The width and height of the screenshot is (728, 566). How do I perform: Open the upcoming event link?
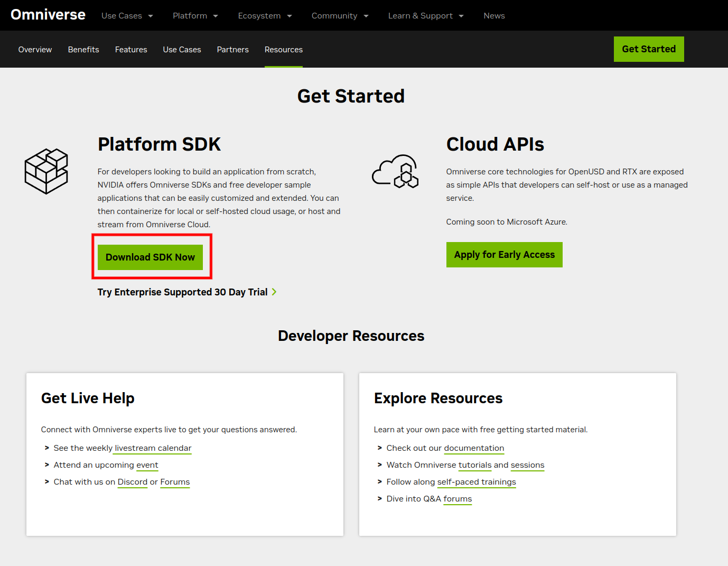pyautogui.click(x=147, y=465)
